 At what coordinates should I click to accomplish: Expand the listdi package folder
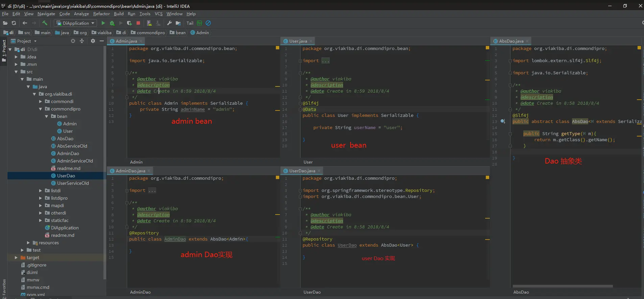[x=41, y=191]
